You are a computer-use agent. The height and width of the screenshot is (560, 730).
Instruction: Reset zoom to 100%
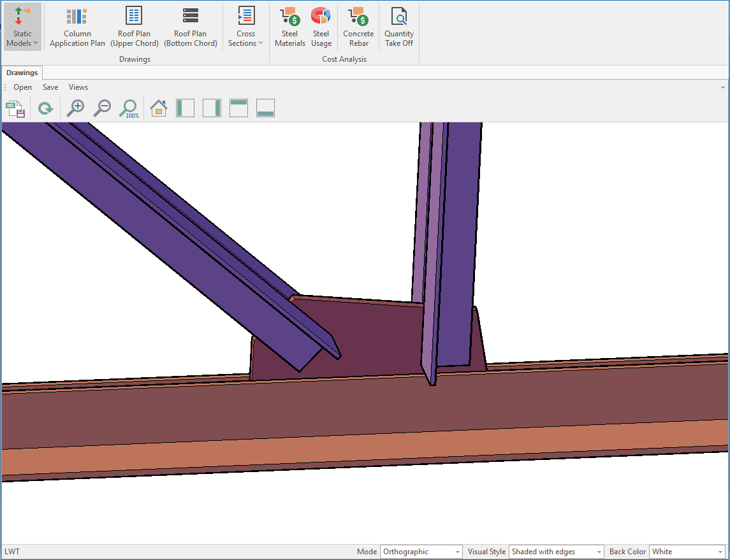[x=129, y=109]
